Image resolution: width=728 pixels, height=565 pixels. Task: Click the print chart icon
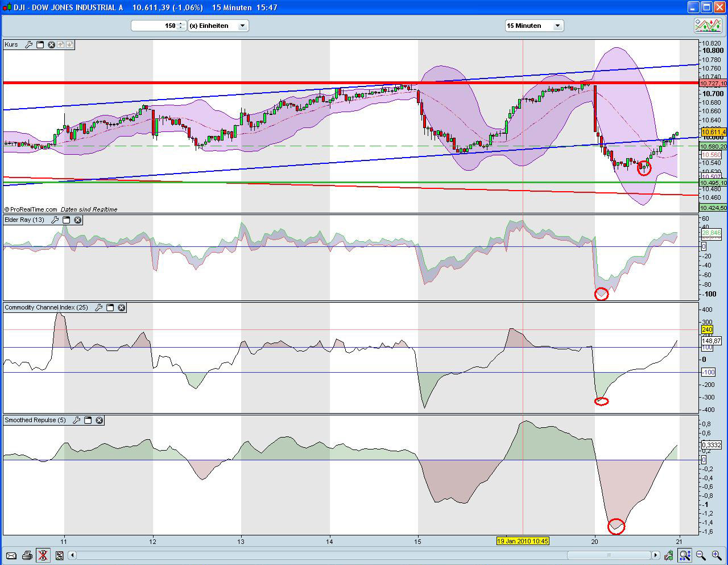tap(27, 555)
